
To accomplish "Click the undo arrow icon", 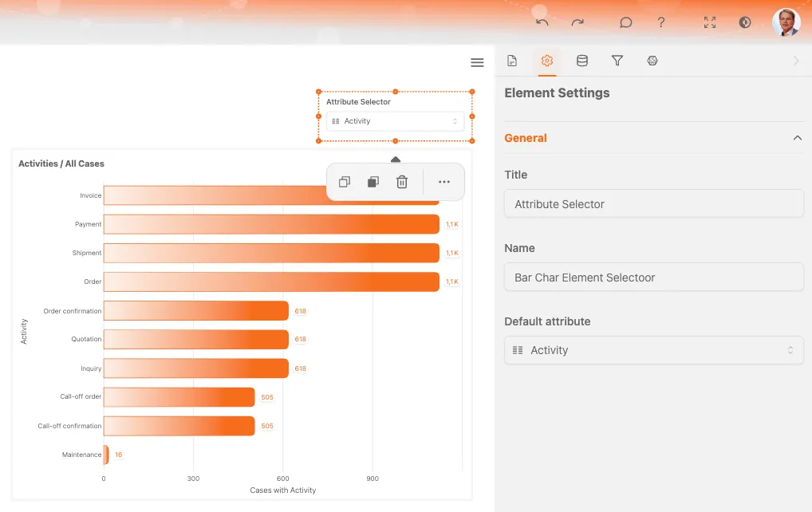I will 542,22.
